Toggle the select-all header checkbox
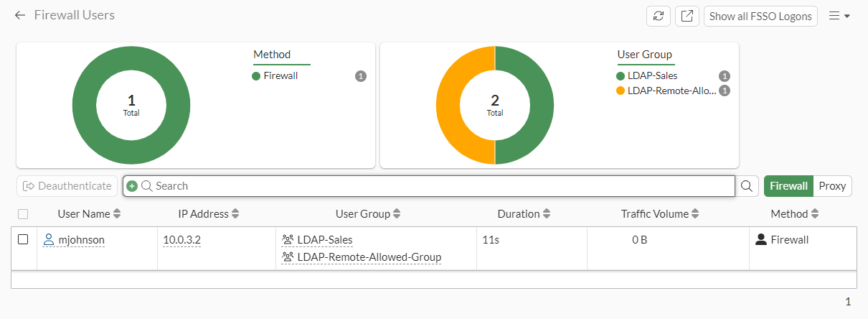868x319 pixels. point(23,214)
